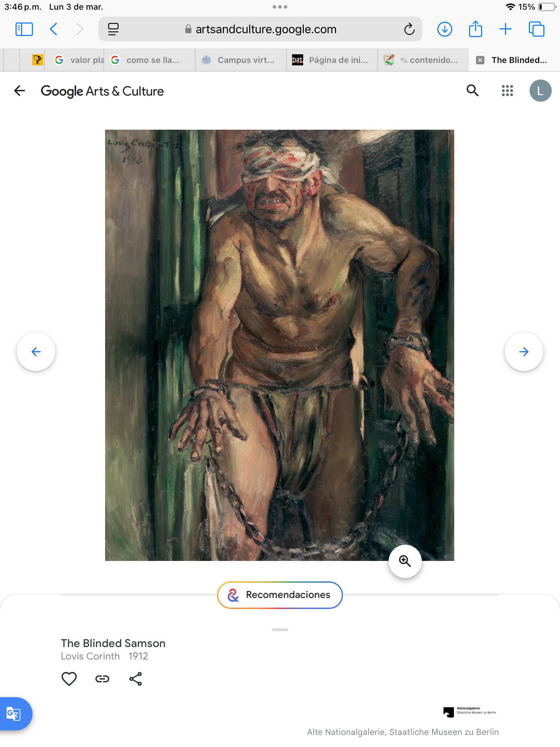The height and width of the screenshot is (747, 560).
Task: Switch to the Página de ini... tab
Action: pos(332,60)
